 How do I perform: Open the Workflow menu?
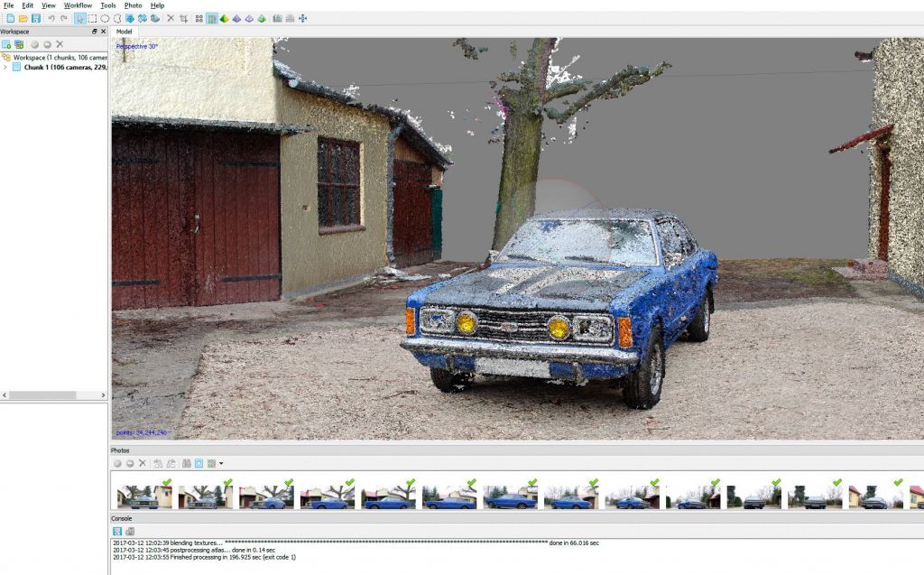pyautogui.click(x=78, y=5)
